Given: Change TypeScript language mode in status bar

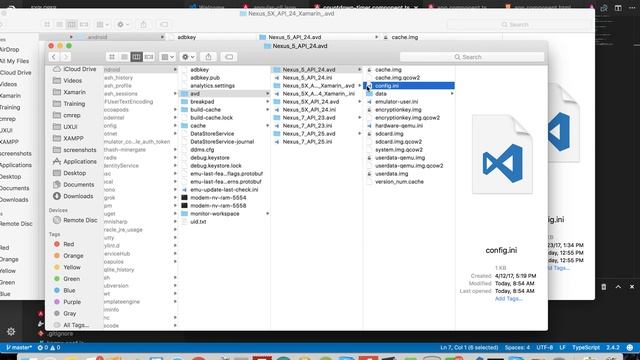Looking at the screenshot, I should [586, 348].
